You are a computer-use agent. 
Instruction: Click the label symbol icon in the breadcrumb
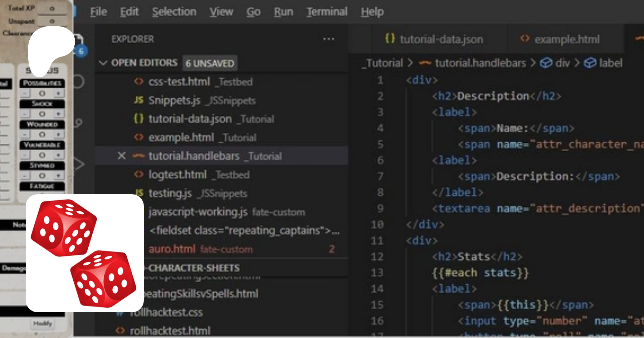tap(590, 63)
